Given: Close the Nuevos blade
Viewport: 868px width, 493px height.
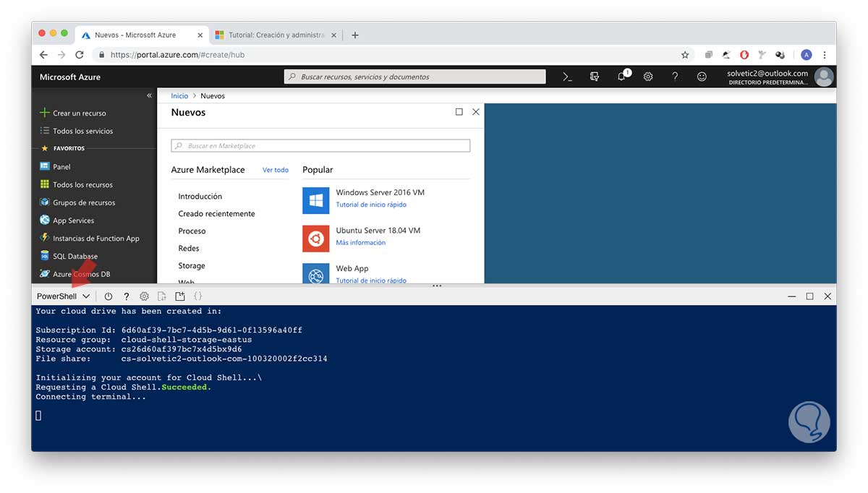Looking at the screenshot, I should [476, 112].
